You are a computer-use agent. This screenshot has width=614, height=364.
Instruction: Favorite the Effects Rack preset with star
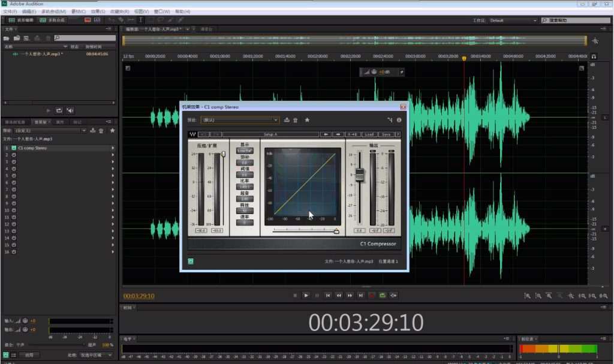coord(112,131)
